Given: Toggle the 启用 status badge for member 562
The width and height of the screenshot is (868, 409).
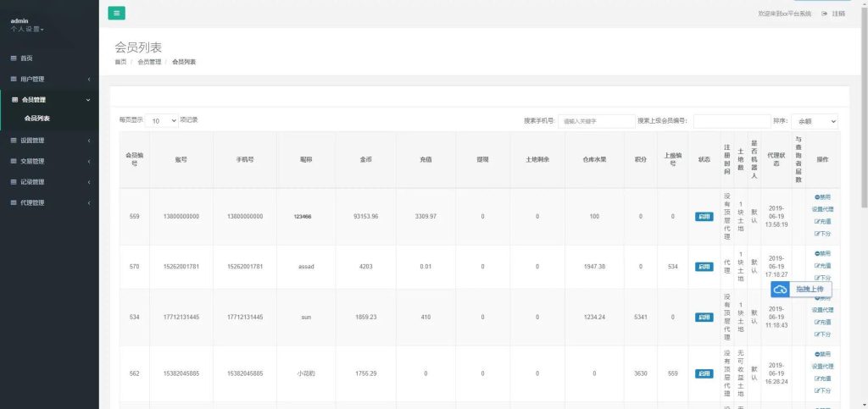Looking at the screenshot, I should click(x=704, y=373).
